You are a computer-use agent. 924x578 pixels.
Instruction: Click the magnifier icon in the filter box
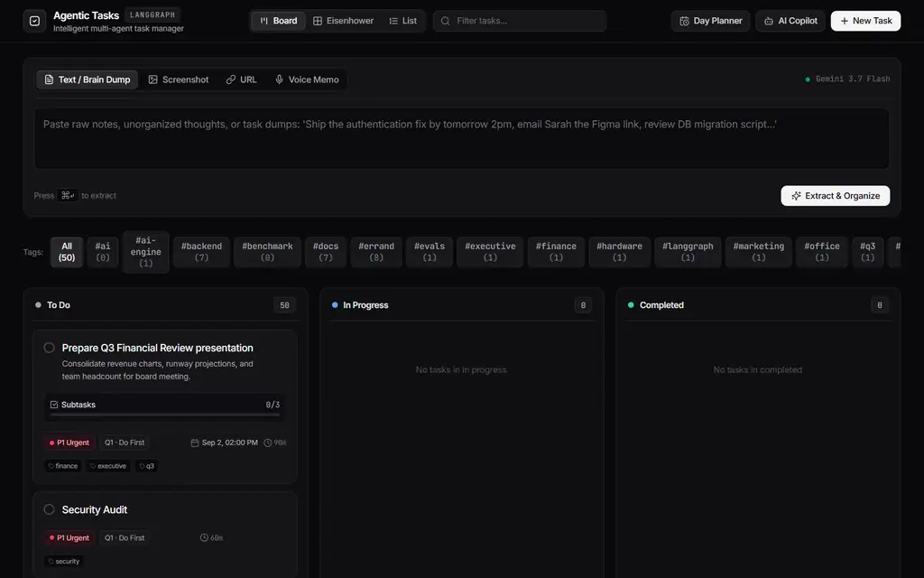[x=446, y=22]
